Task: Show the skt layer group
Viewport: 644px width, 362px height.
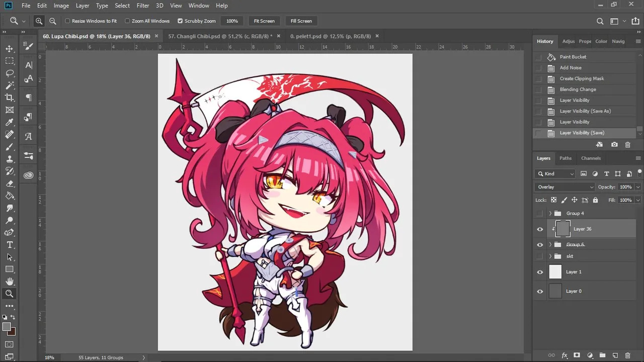Action: 540,256
